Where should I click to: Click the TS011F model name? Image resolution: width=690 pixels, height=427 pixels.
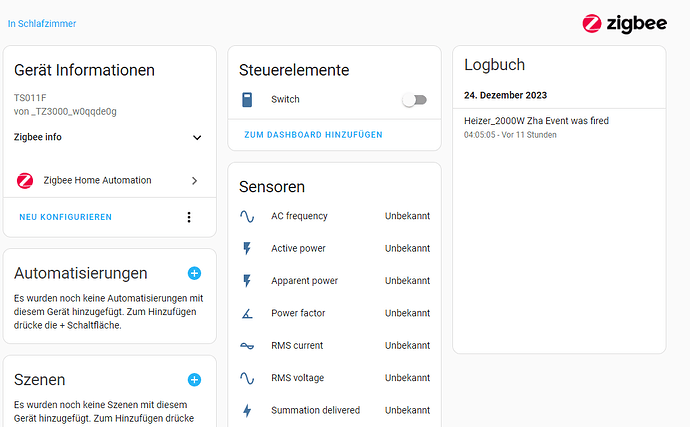click(30, 98)
